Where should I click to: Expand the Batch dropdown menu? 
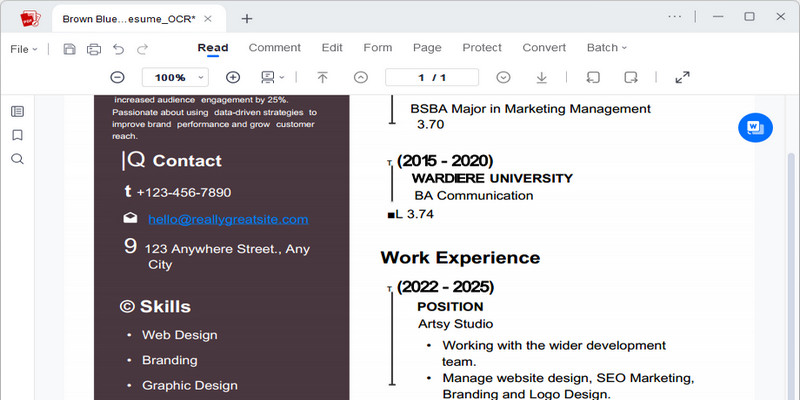tap(607, 48)
